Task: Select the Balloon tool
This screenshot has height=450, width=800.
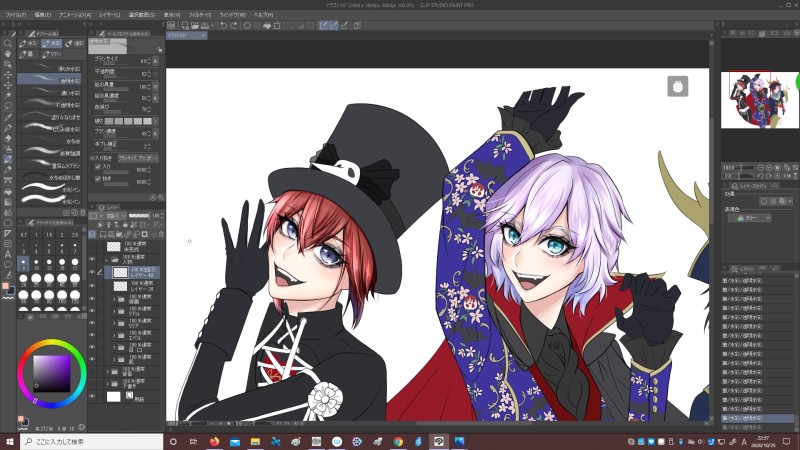Action: tap(8, 264)
